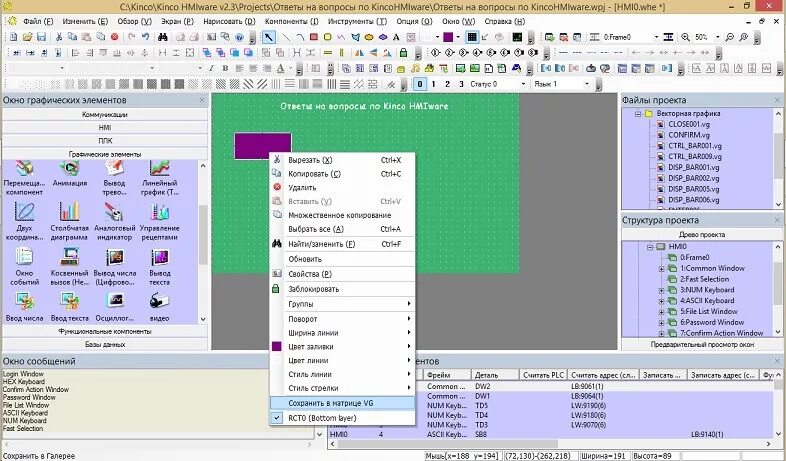Open the Компоненты menu
786x461 pixels.
(291, 22)
